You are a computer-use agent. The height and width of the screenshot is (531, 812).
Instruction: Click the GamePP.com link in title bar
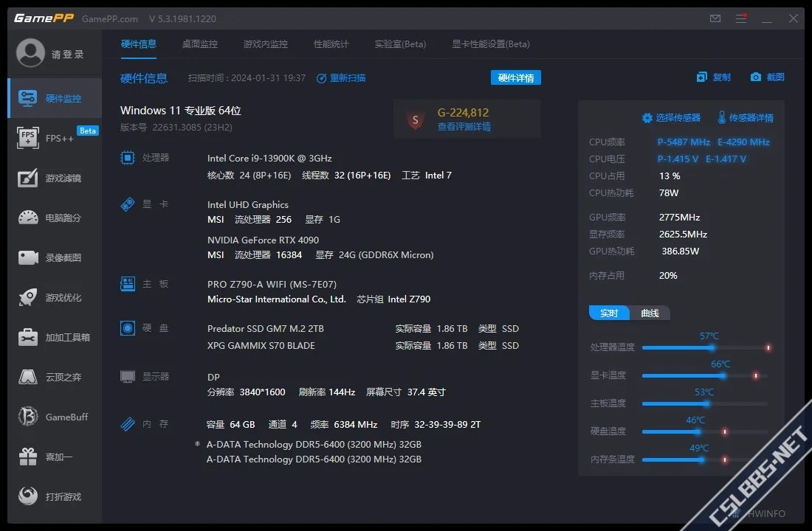click(110, 18)
